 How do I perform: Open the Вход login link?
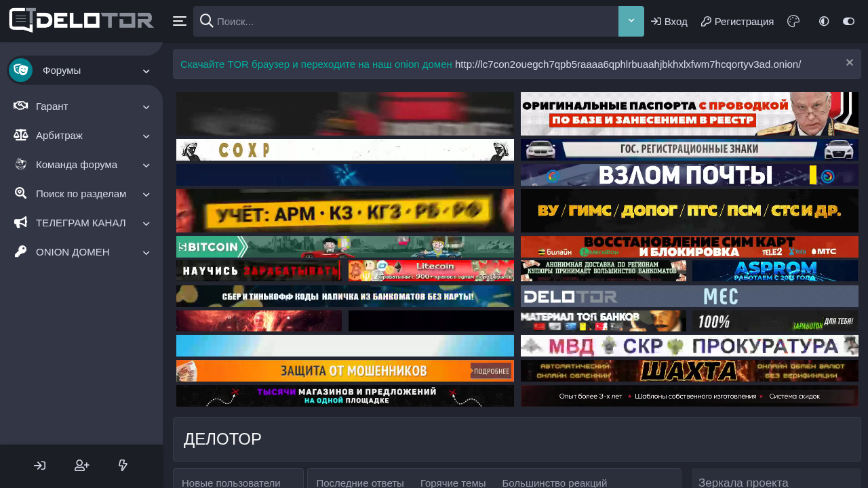(x=669, y=21)
